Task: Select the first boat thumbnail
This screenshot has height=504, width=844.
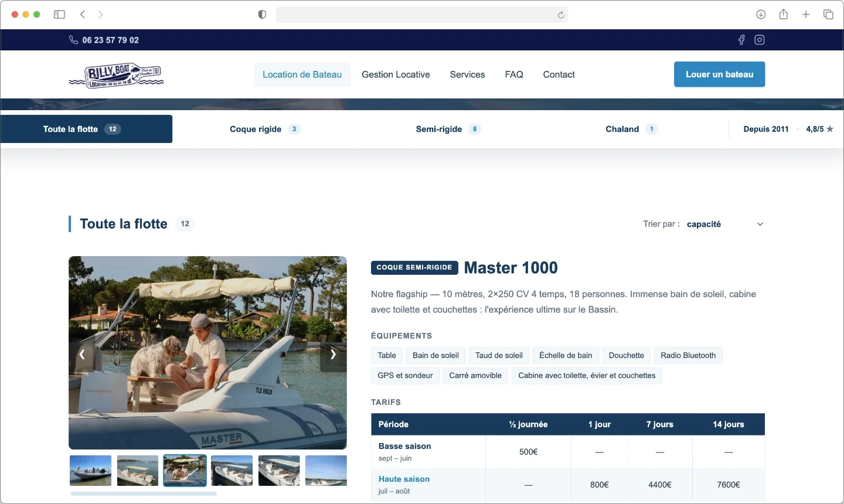Action: 90,471
